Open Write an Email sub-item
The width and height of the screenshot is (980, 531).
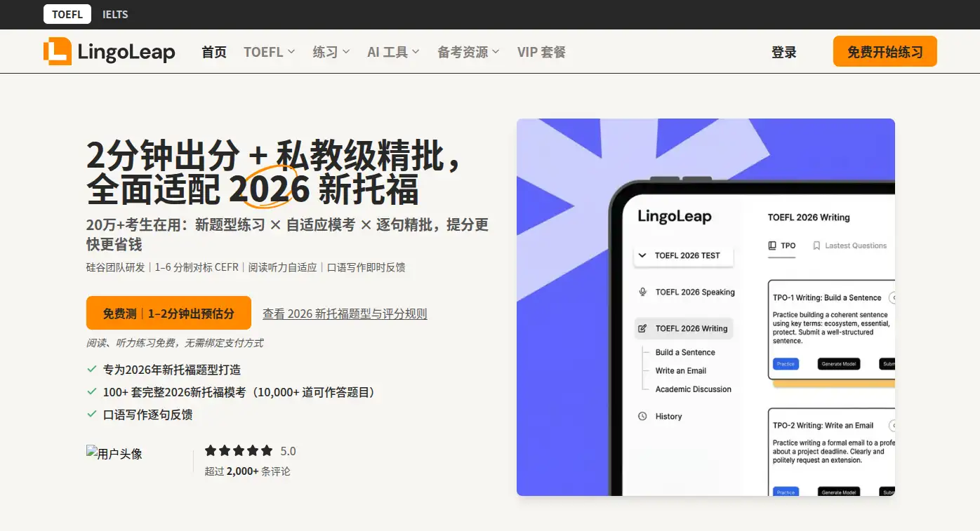(681, 370)
